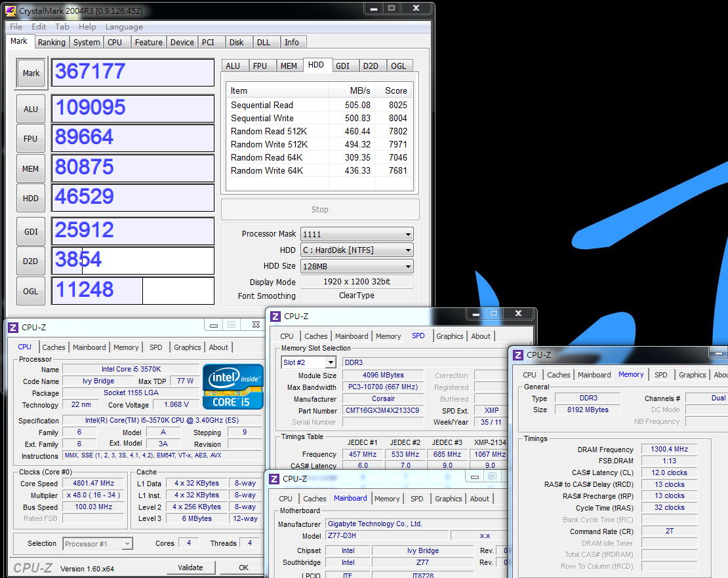Click the Score column header
728x578 pixels.
point(395,90)
